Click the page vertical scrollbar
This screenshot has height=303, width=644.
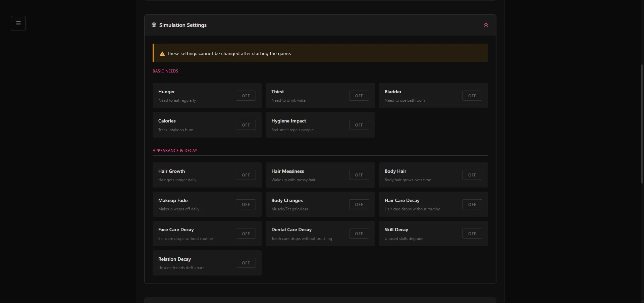click(642, 124)
